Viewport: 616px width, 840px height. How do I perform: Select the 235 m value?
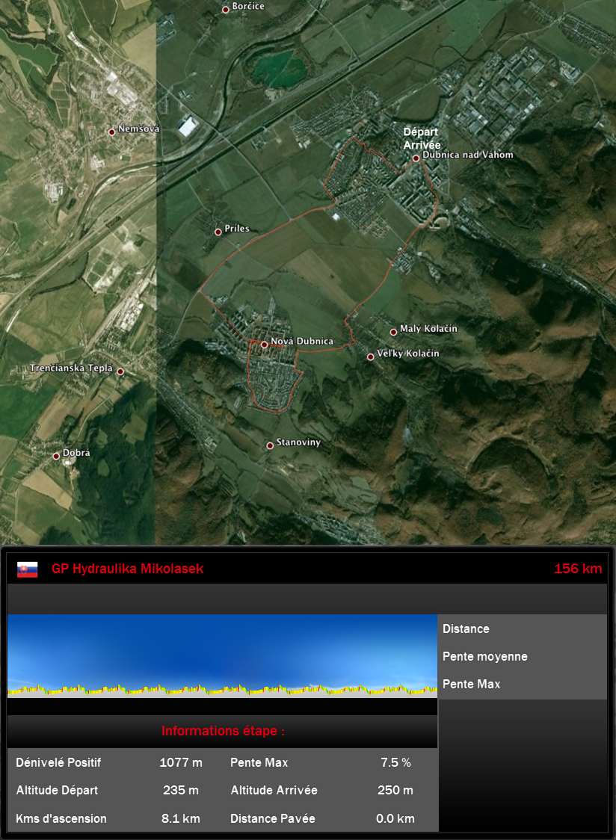tap(181, 790)
